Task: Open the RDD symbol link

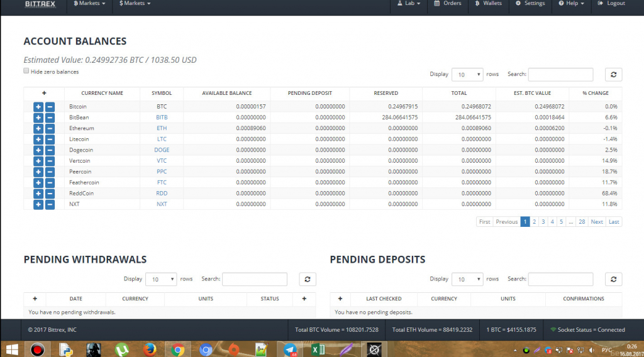Action: pos(162,194)
